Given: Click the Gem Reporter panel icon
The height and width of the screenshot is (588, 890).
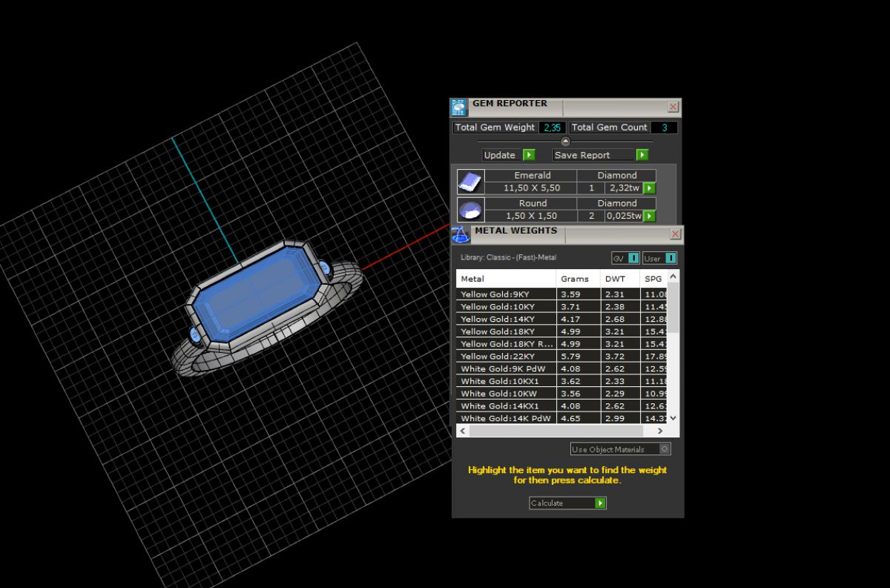Looking at the screenshot, I should click(459, 108).
